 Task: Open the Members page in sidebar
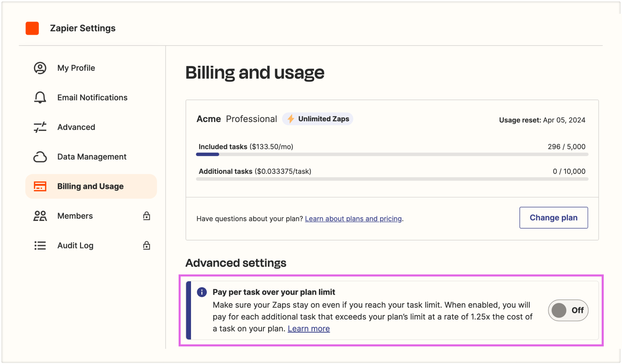coord(91,216)
